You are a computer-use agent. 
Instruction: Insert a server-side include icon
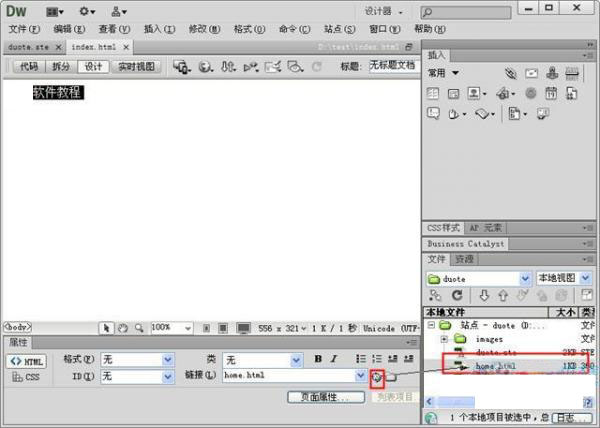click(x=571, y=93)
